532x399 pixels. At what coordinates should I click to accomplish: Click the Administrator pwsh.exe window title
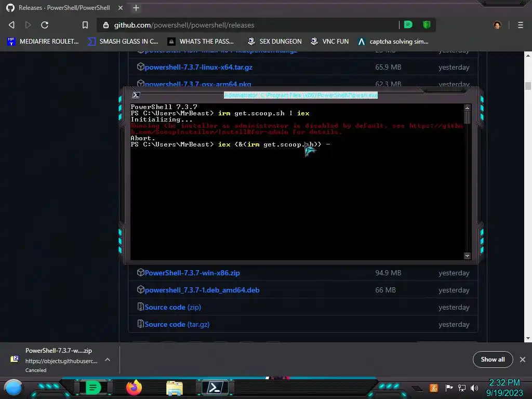coord(301,96)
